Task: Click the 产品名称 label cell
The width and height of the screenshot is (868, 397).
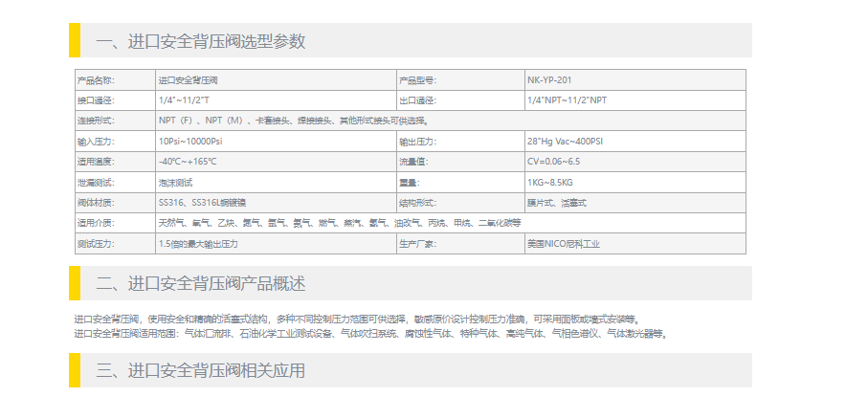Action: coord(95,80)
